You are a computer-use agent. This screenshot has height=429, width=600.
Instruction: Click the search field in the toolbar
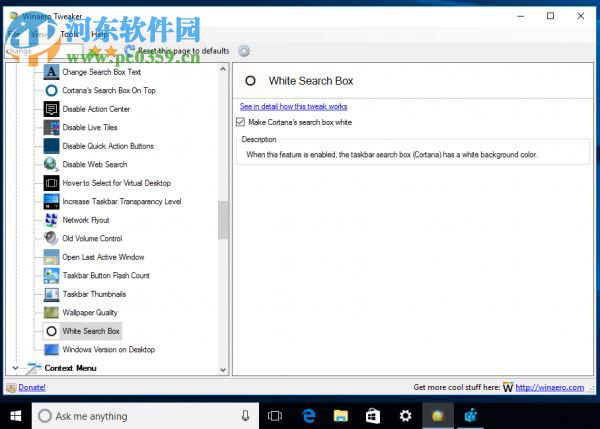44,51
